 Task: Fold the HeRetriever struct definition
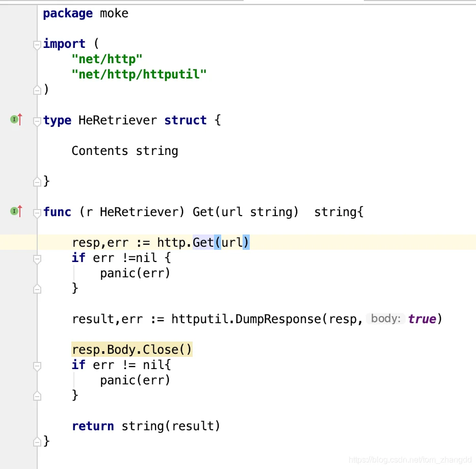37,121
